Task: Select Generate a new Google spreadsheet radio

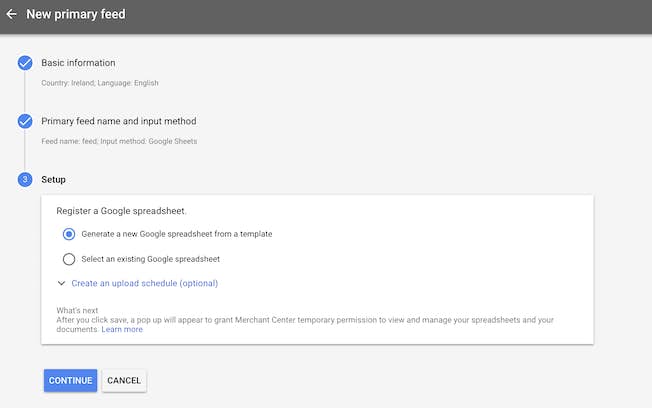Action: 69,234
